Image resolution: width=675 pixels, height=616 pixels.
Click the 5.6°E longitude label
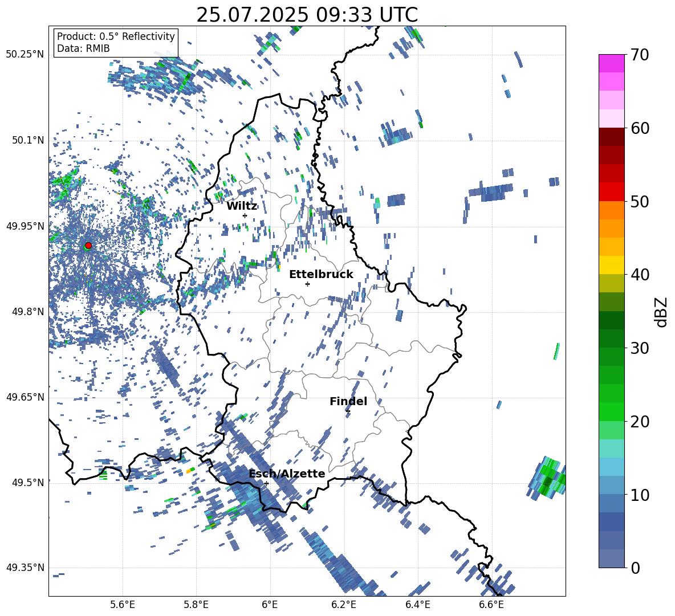click(123, 605)
